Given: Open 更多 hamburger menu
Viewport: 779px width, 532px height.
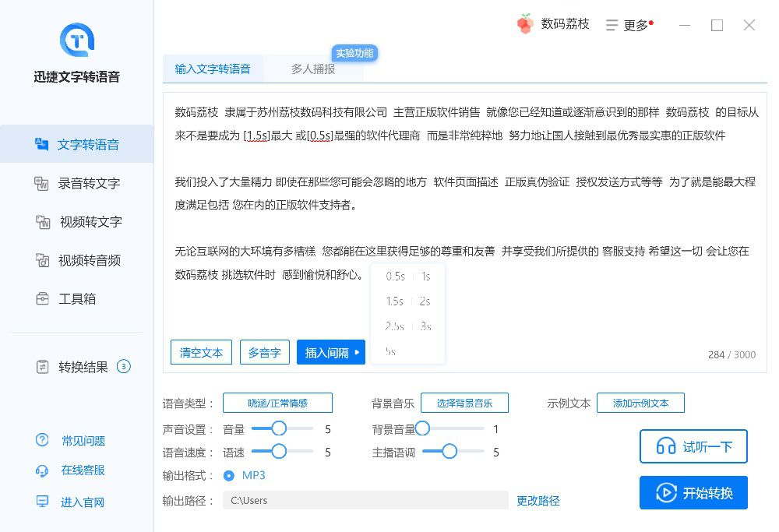Looking at the screenshot, I should [x=612, y=25].
